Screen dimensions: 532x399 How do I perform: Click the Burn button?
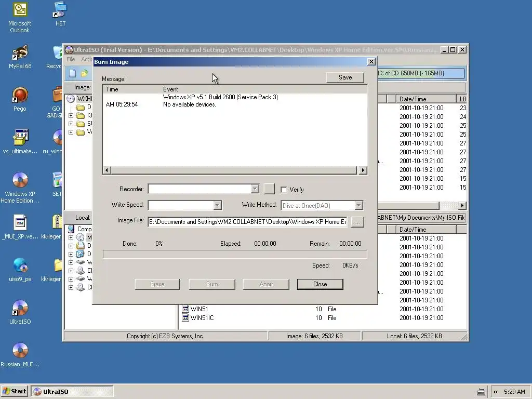click(x=212, y=284)
